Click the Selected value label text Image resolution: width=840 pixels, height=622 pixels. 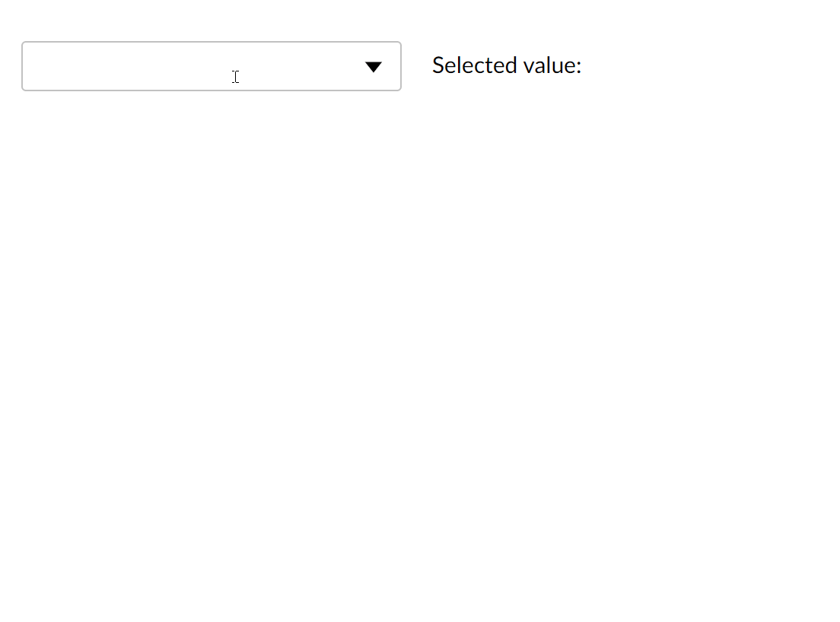(x=505, y=65)
